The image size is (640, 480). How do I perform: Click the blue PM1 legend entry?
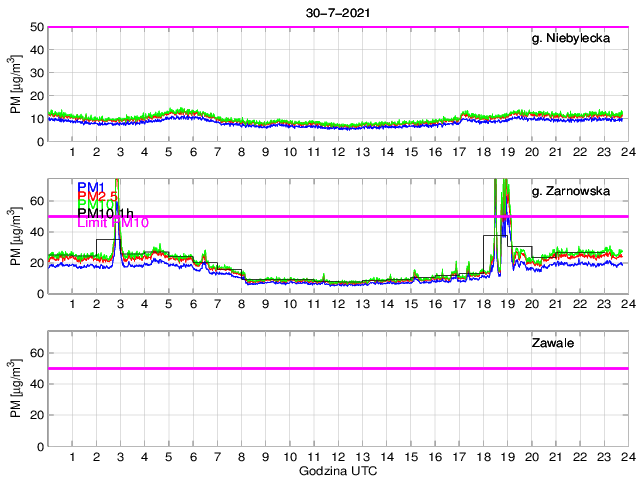tap(91, 185)
